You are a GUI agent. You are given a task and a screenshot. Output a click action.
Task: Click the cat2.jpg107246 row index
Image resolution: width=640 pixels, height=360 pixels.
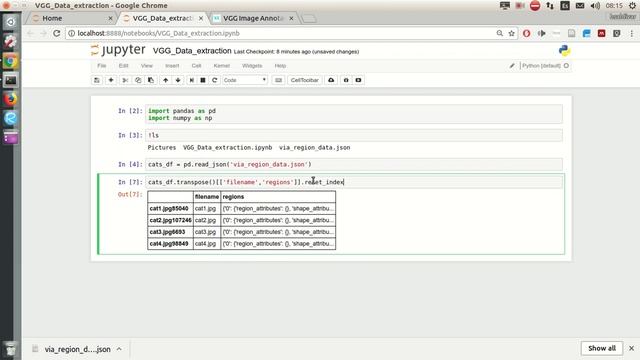[171, 220]
